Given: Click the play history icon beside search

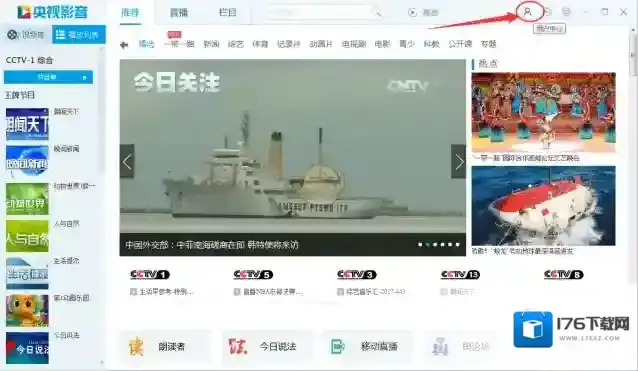Looking at the screenshot, I should tap(413, 13).
